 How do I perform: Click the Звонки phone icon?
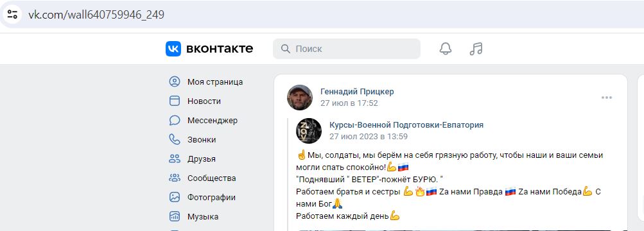pos(175,139)
